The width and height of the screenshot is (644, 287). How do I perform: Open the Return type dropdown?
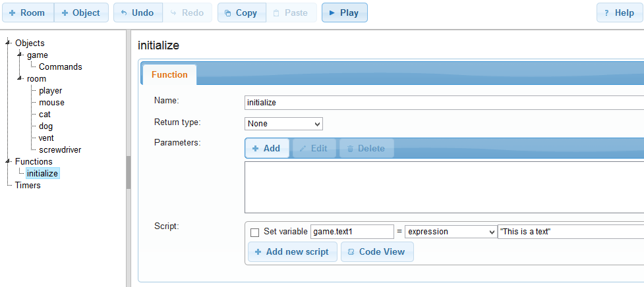[283, 124]
